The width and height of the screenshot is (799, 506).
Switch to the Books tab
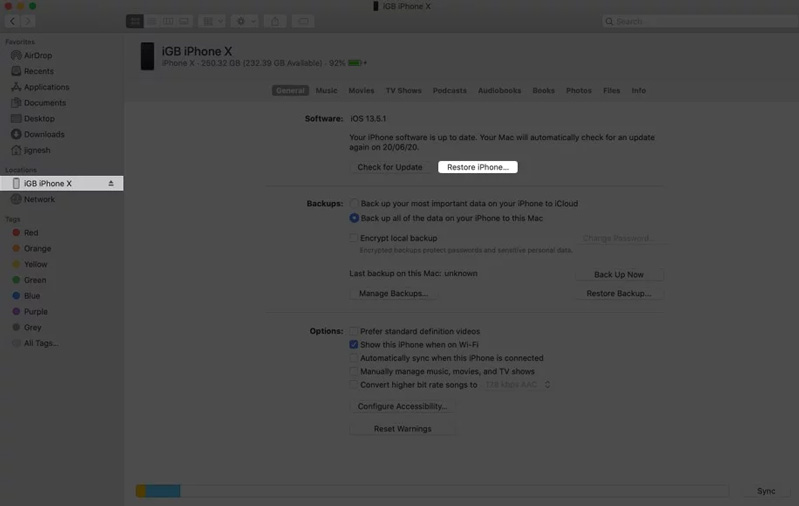click(543, 90)
